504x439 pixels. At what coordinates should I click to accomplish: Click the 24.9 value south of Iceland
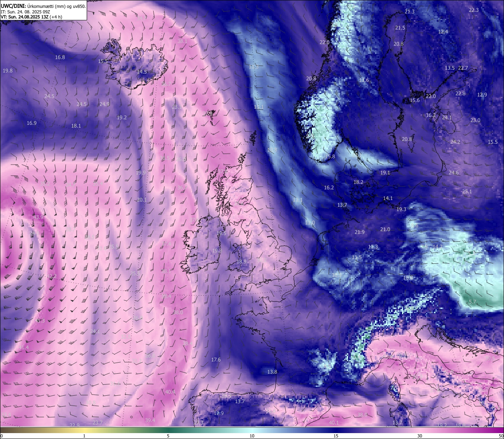[x=104, y=104]
